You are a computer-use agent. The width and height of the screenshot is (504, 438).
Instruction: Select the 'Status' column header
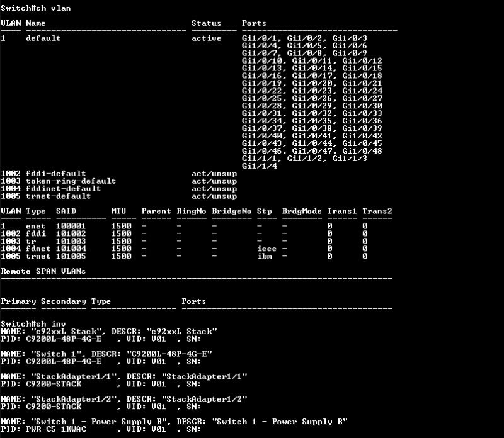pyautogui.click(x=207, y=23)
